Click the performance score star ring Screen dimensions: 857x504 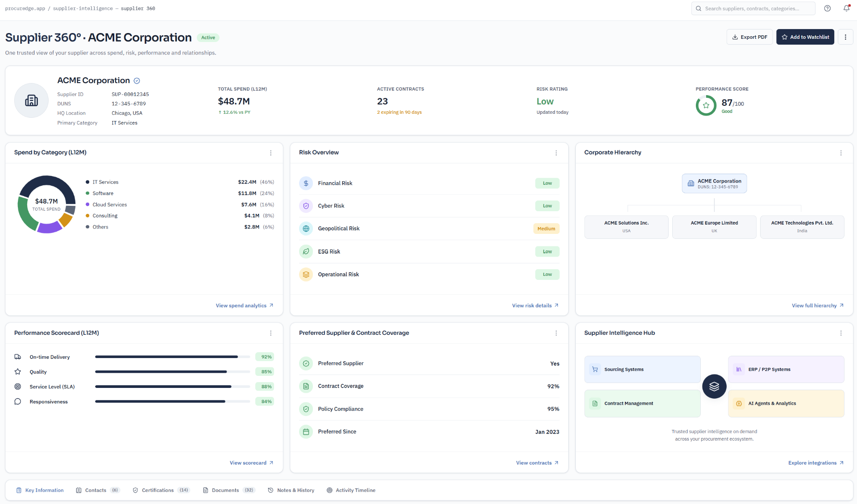[x=706, y=105]
